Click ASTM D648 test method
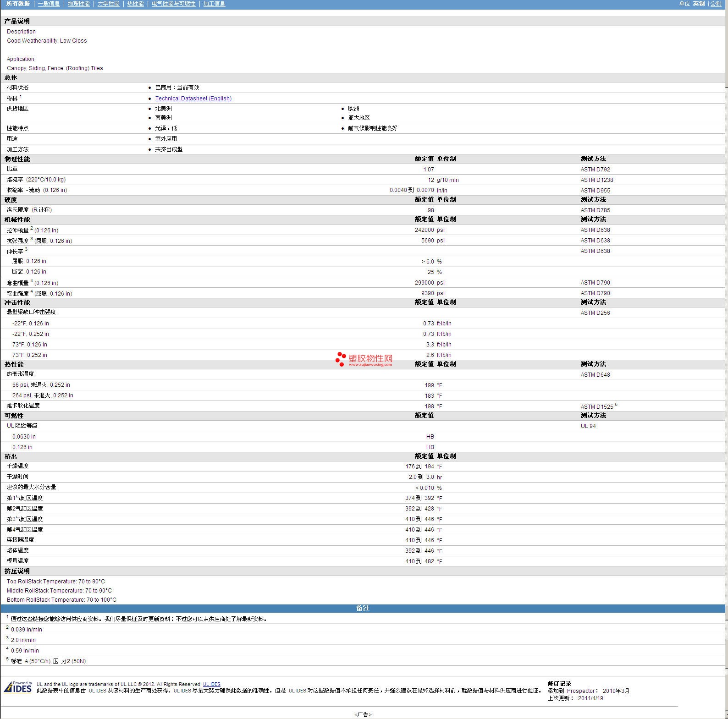The image size is (728, 719). 595,375
